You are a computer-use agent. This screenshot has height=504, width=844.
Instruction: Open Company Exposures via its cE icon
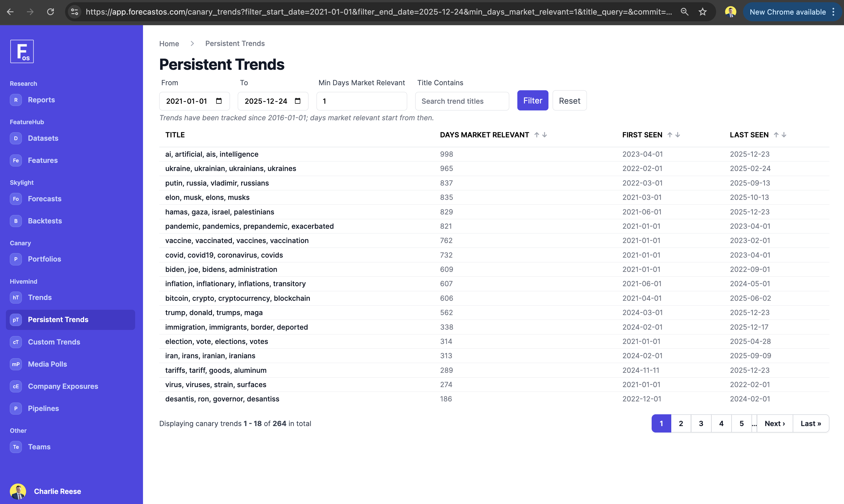(x=16, y=386)
